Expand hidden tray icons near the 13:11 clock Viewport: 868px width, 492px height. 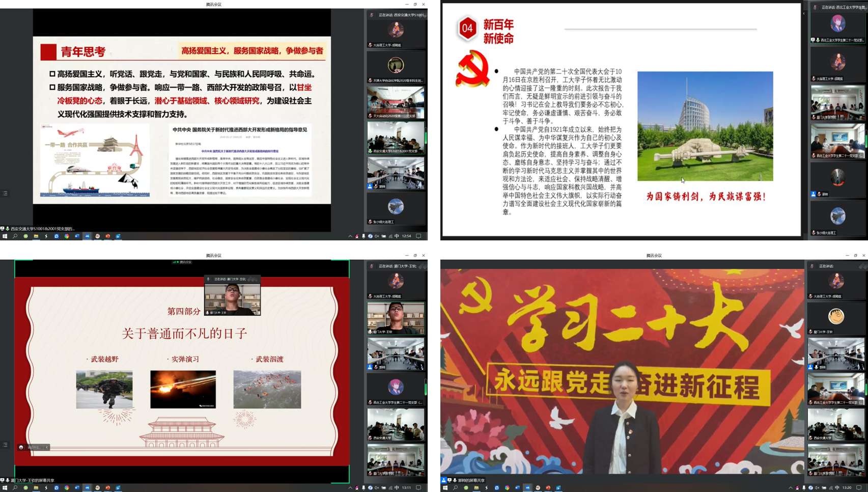pyautogui.click(x=350, y=487)
